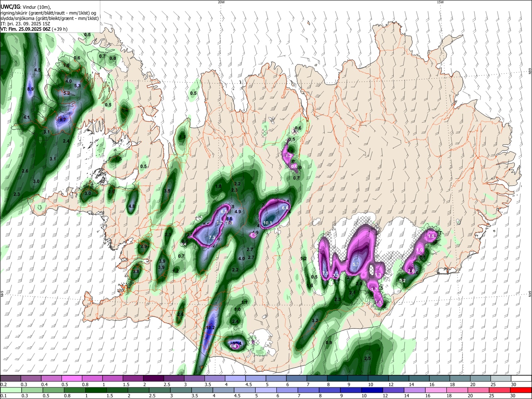
Task: Click the 10.2 precipitation value on the map
Action: pyautogui.click(x=210, y=328)
